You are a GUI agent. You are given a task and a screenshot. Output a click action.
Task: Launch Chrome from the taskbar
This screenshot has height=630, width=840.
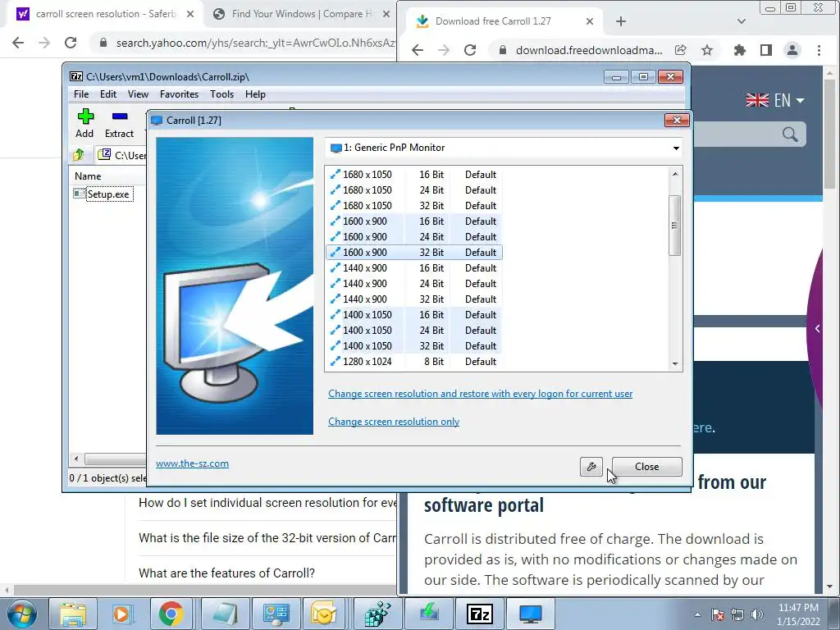pos(171,614)
